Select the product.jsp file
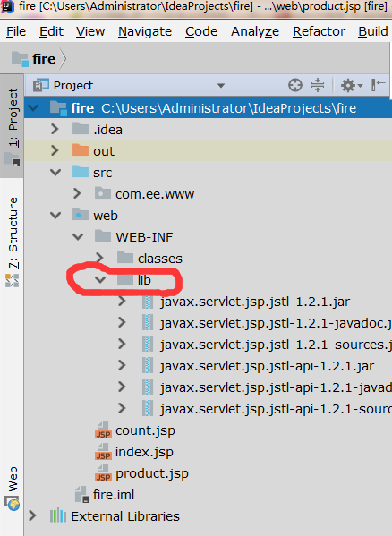 pos(152,473)
